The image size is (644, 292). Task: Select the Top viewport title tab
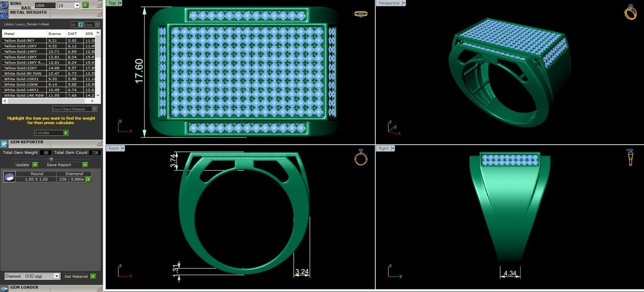tap(112, 3)
